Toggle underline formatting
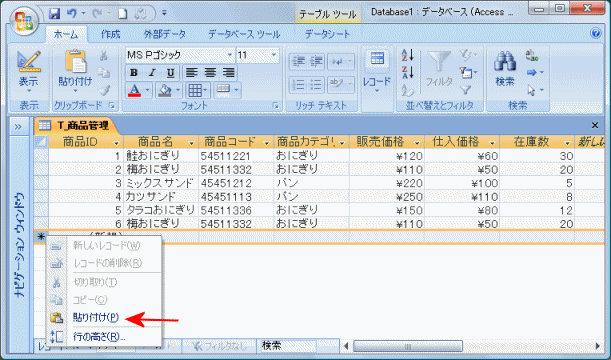Image resolution: width=611 pixels, height=360 pixels. [x=170, y=73]
